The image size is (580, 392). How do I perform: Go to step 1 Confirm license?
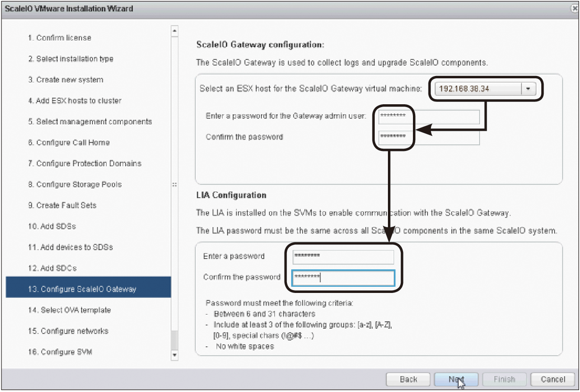(59, 38)
